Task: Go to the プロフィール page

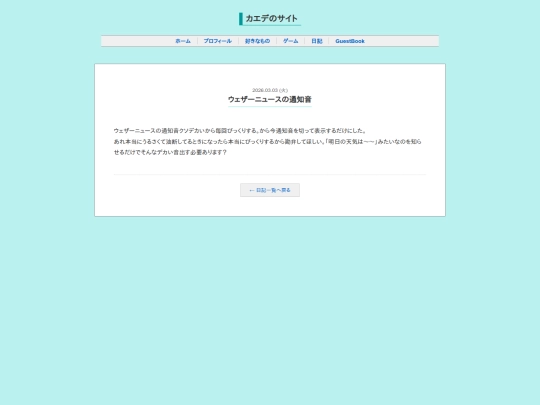Action: (218, 41)
